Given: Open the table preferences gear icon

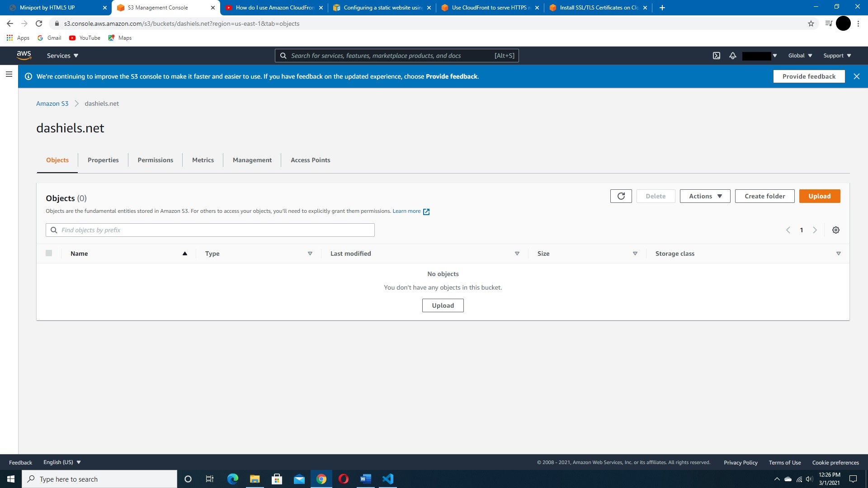Looking at the screenshot, I should (x=836, y=230).
